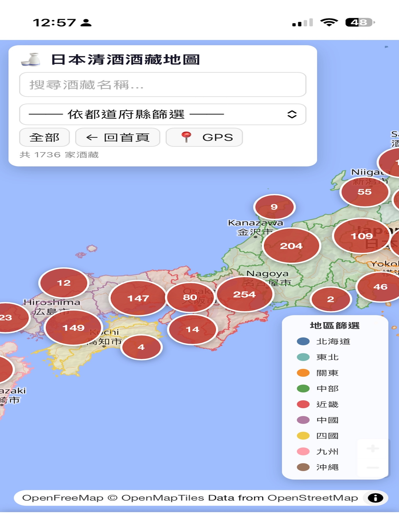Click the search field 搜尋酒藏名稱
Image resolution: width=399 pixels, height=532 pixels.
click(163, 85)
